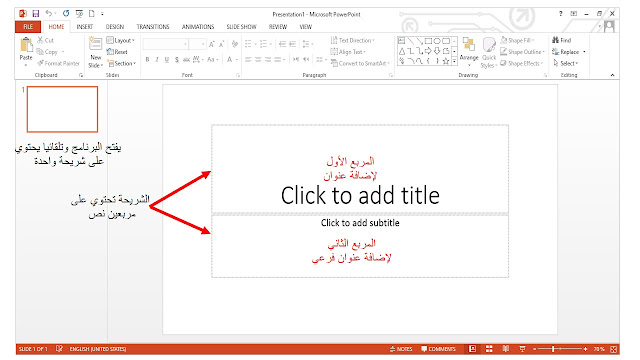Click the Cut command
Screen dimensions: 640x360
(x=45, y=40)
